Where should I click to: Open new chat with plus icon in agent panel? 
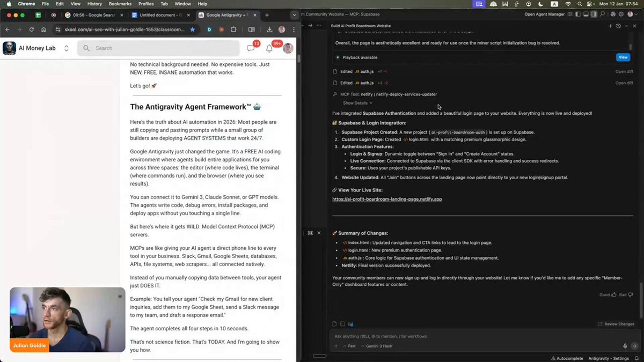610,26
